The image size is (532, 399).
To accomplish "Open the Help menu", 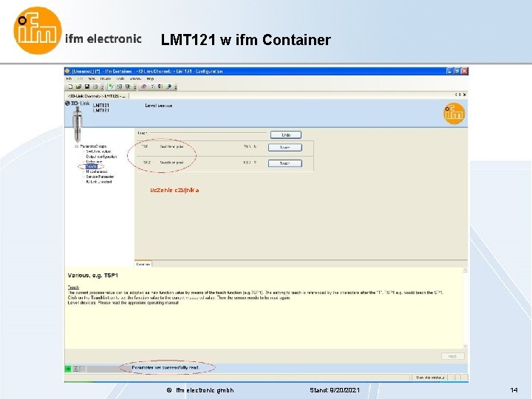I will coord(150,79).
